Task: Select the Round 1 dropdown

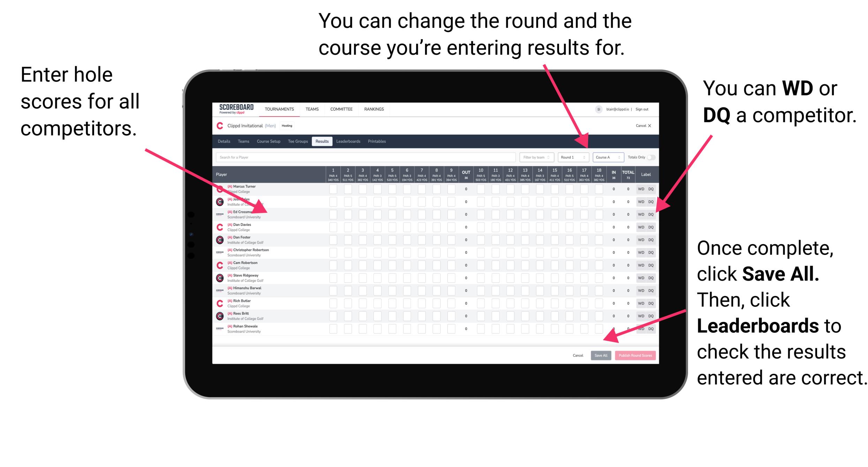Action: 568,157
